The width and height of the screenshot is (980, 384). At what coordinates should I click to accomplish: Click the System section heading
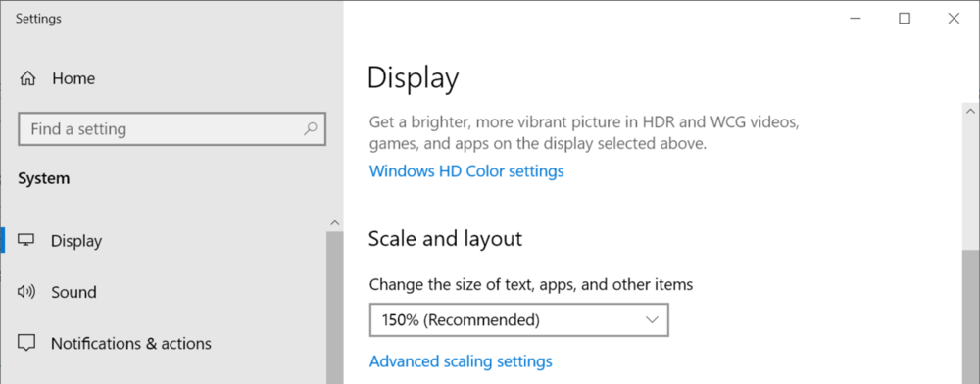(x=44, y=178)
